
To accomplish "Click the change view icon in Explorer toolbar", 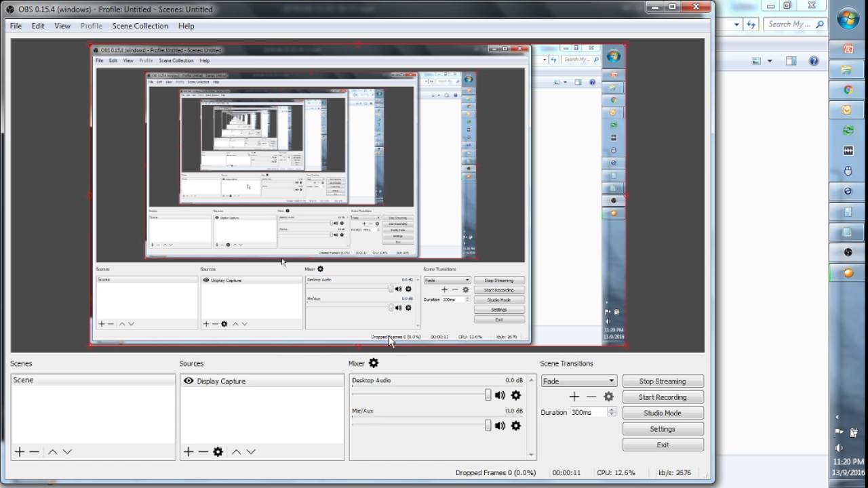I will click(757, 61).
